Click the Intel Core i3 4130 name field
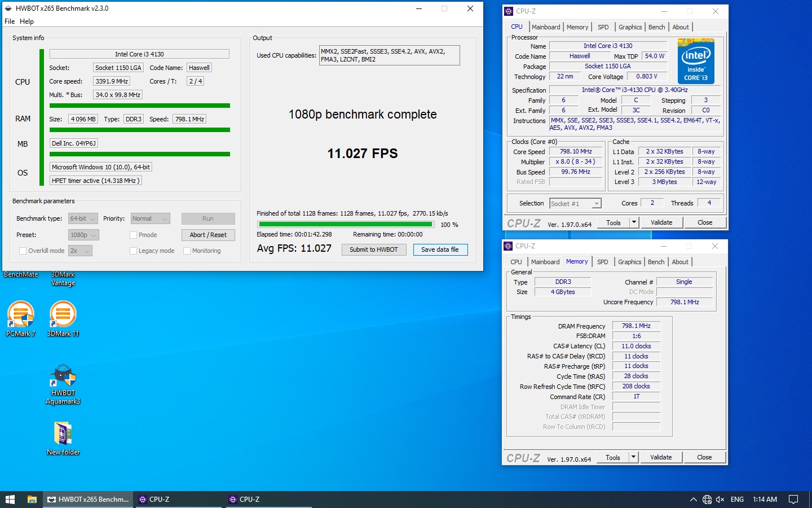The image size is (812, 508). 139,54
